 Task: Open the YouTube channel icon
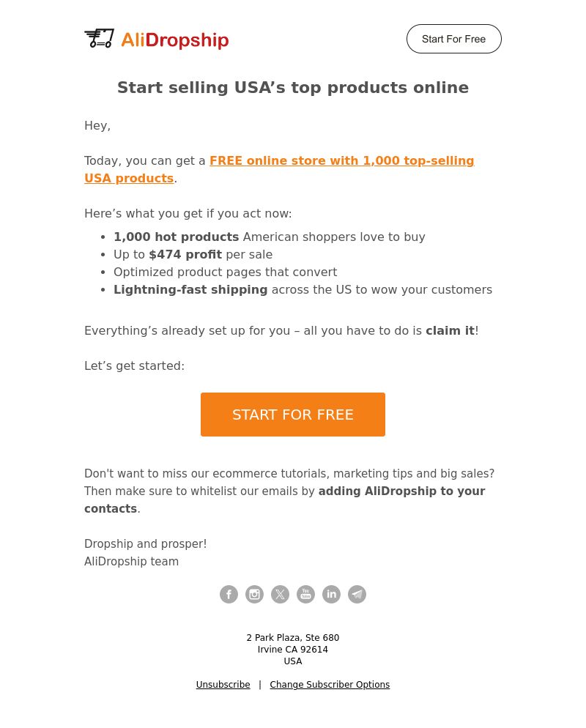305,594
